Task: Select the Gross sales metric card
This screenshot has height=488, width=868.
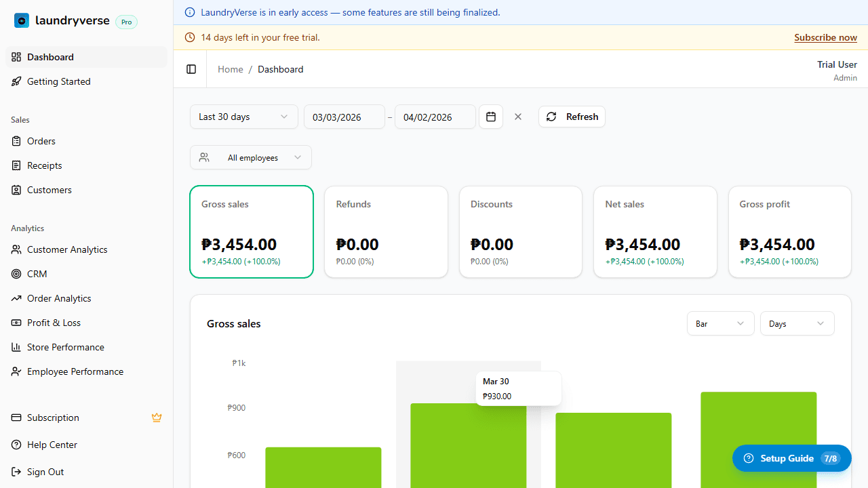Action: tap(251, 231)
